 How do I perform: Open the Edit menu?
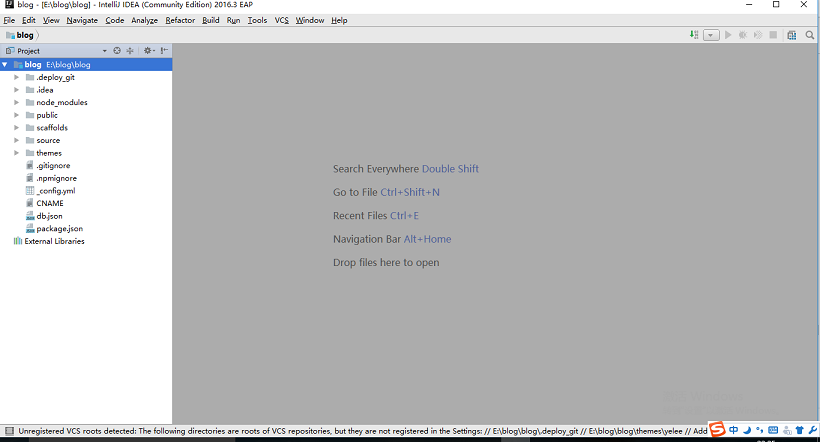point(29,20)
